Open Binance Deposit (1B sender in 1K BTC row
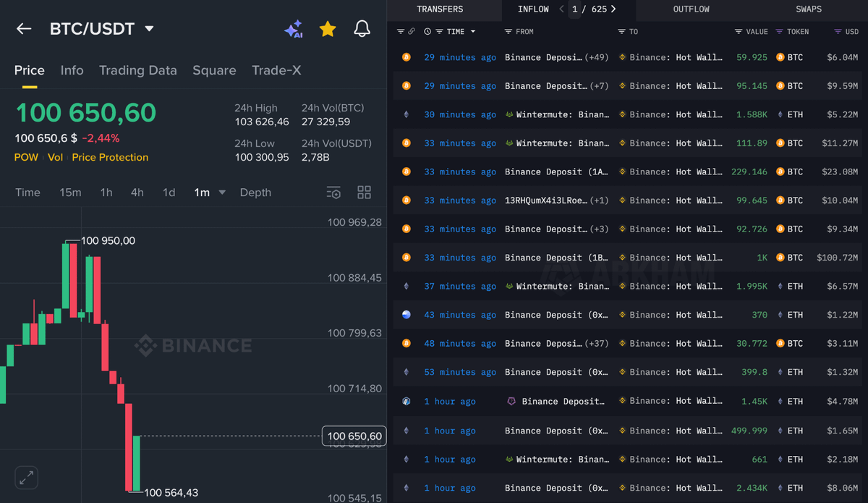 [x=557, y=258]
